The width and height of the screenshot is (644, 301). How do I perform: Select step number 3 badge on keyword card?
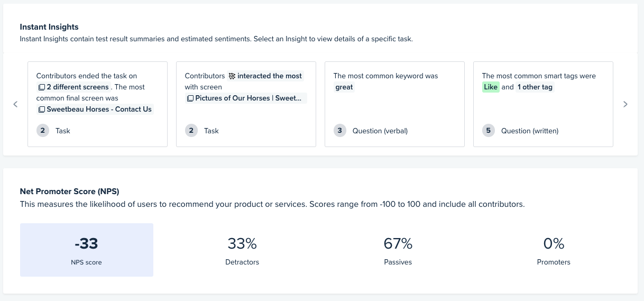coord(340,131)
